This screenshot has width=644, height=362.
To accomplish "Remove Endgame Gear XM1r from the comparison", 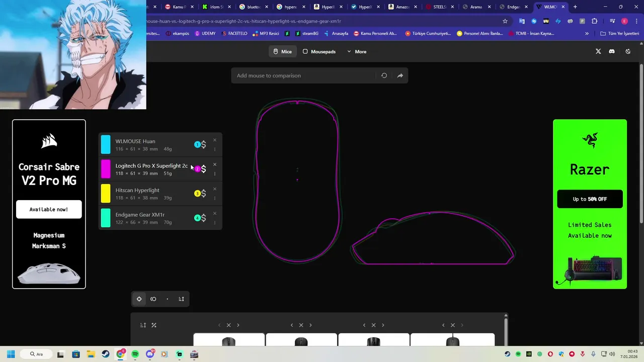I will click(x=215, y=213).
